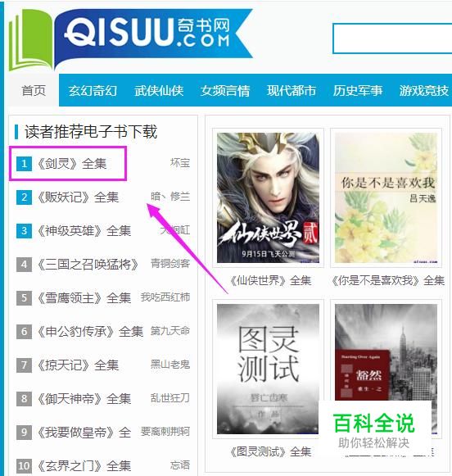Open the 现代都市 category
The height and width of the screenshot is (476, 452).
click(292, 90)
